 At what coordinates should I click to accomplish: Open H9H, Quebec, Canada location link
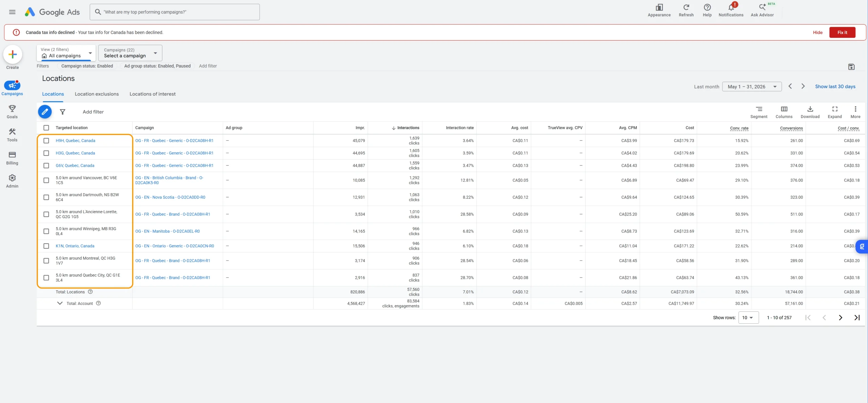click(x=75, y=141)
